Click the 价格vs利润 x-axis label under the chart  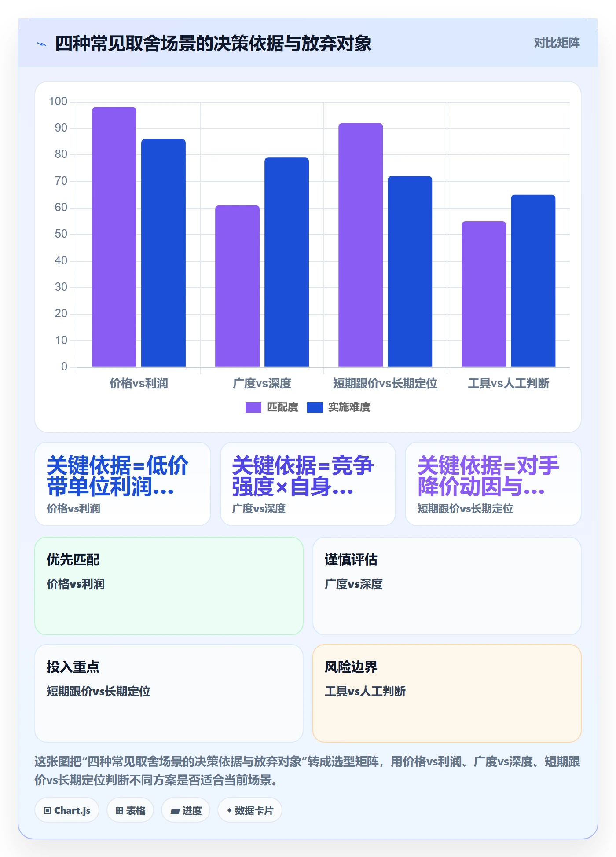tap(139, 384)
